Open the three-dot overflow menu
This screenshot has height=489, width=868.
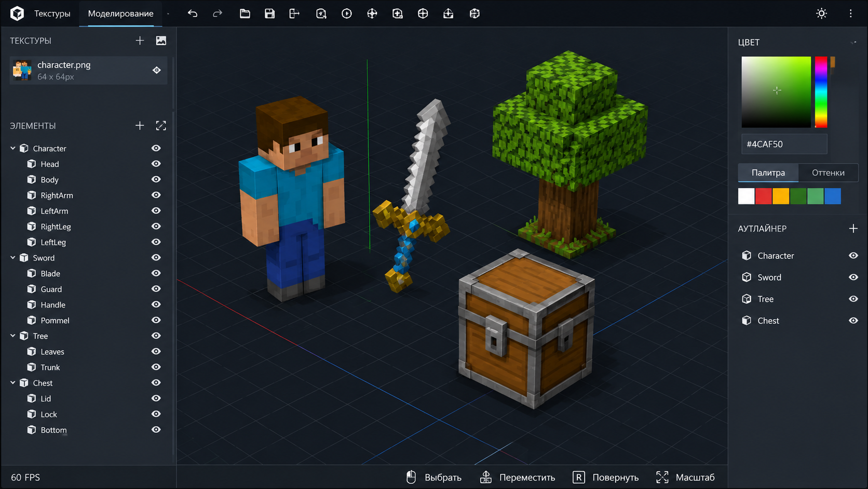tap(850, 14)
